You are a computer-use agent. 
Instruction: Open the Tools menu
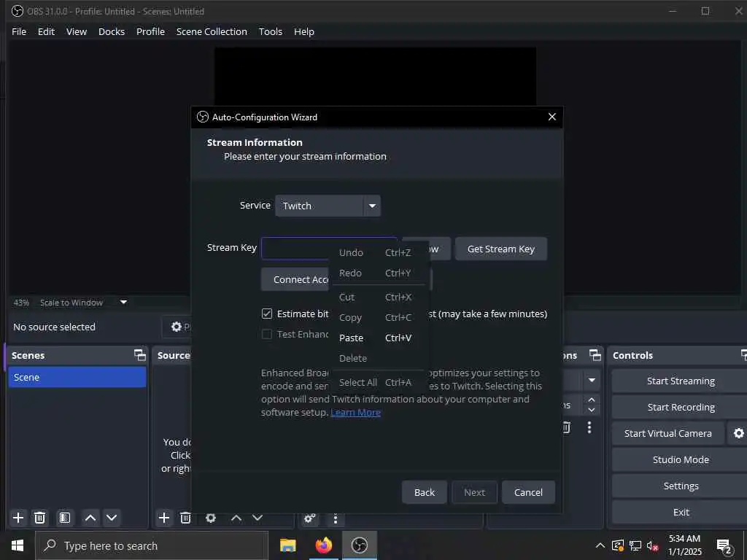point(271,31)
